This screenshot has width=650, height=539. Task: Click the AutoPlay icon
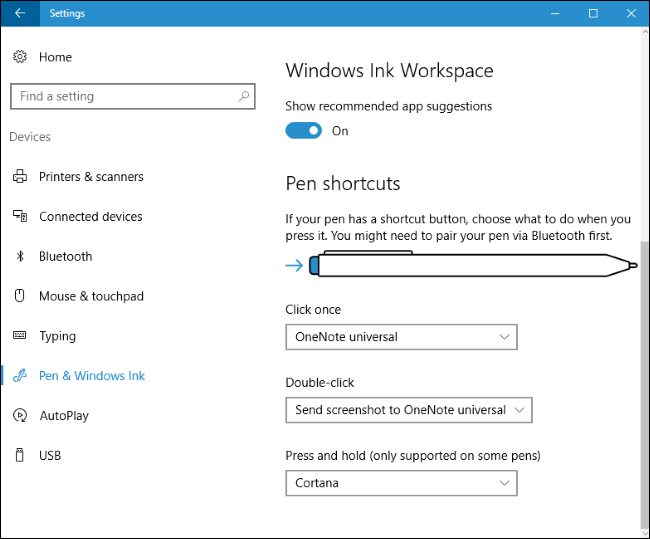pos(19,416)
